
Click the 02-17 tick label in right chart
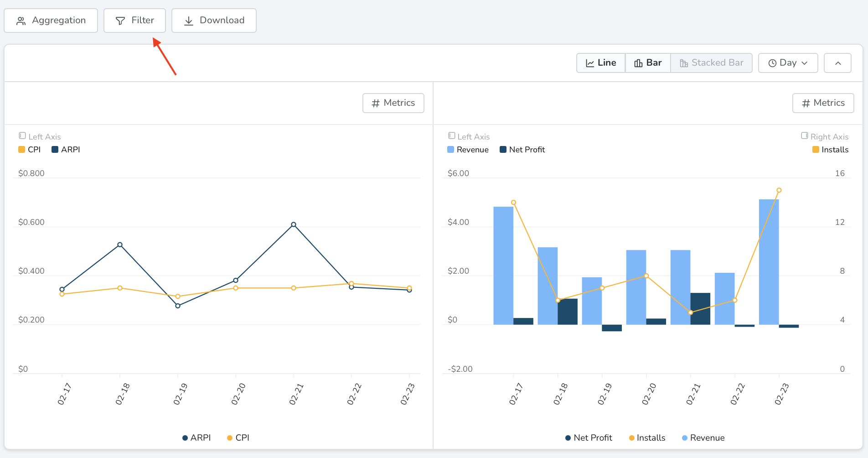click(x=516, y=394)
